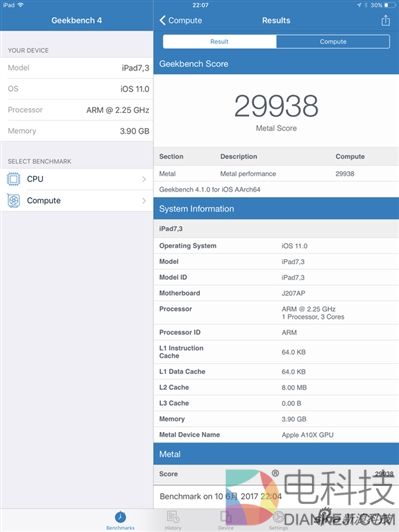Tap the L3 Cache value 0.00 B
The width and height of the screenshot is (399, 532).
(291, 403)
